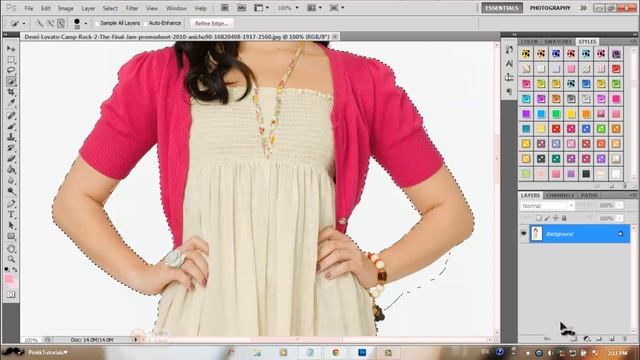Hide the Background layer with eye icon
The width and height of the screenshot is (640, 360).
pos(524,233)
